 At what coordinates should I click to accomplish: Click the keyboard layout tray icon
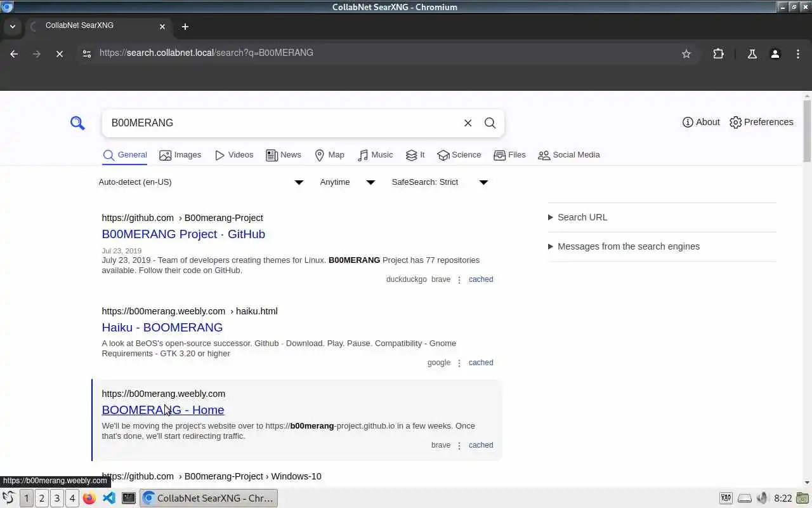point(726,498)
